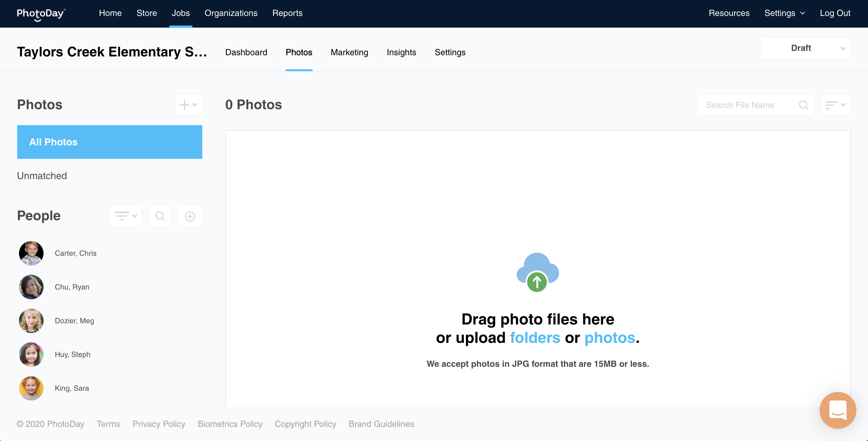Viewport: 868px width, 441px height.
Task: Go to Organizations in top navigation
Action: [x=231, y=13]
